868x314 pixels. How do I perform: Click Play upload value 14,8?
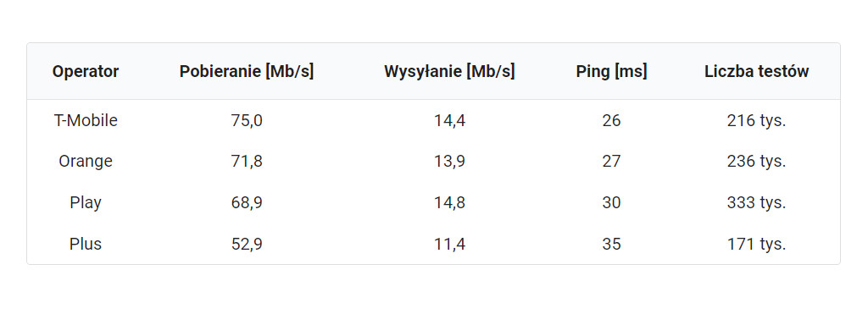coord(449,203)
